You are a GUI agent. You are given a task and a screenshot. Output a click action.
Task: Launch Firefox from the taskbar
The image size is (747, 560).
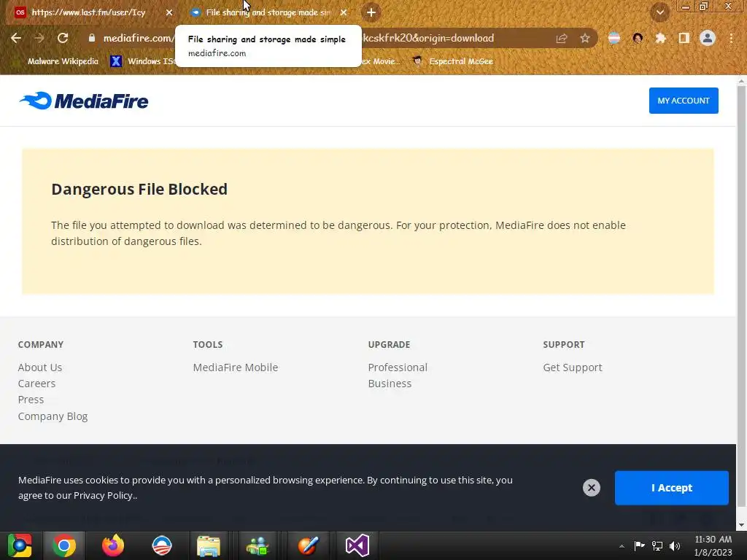coord(113,545)
